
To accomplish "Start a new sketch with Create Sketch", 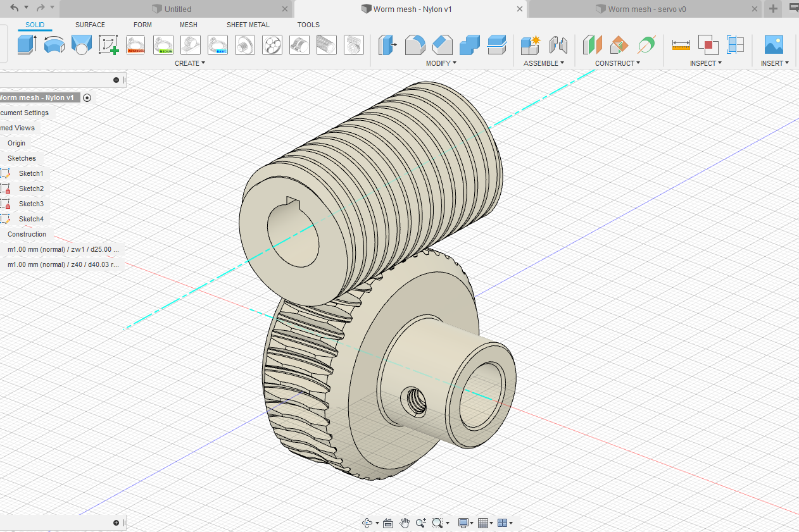I will [109, 45].
